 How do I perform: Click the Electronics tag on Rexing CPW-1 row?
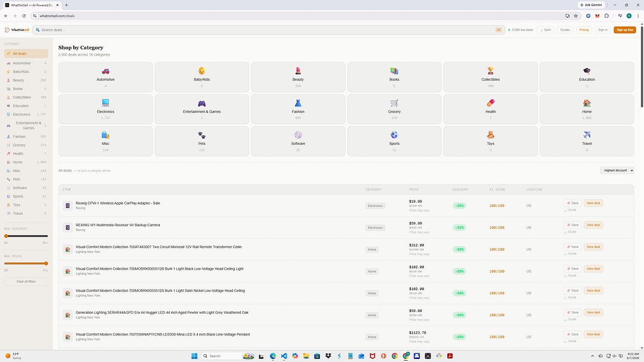pyautogui.click(x=375, y=206)
